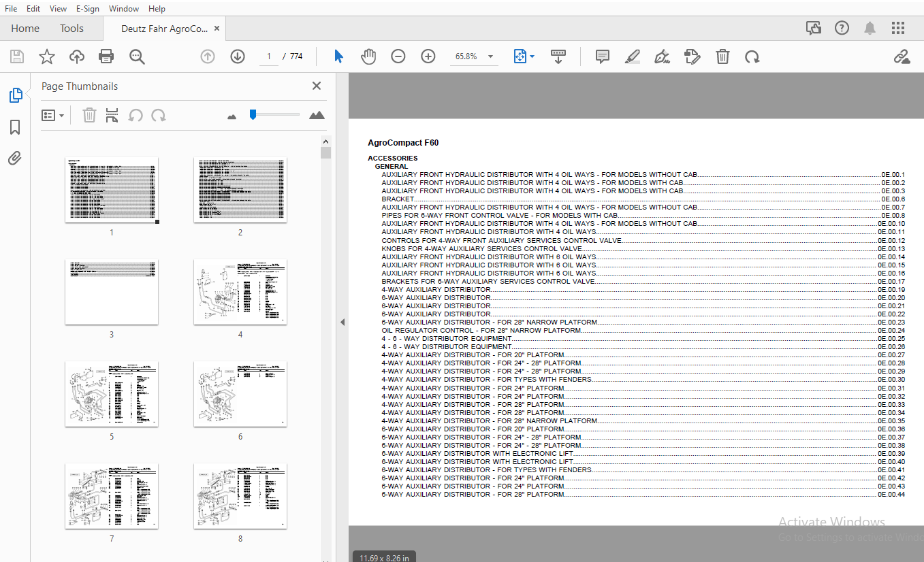Switch to the Home tab

click(25, 28)
